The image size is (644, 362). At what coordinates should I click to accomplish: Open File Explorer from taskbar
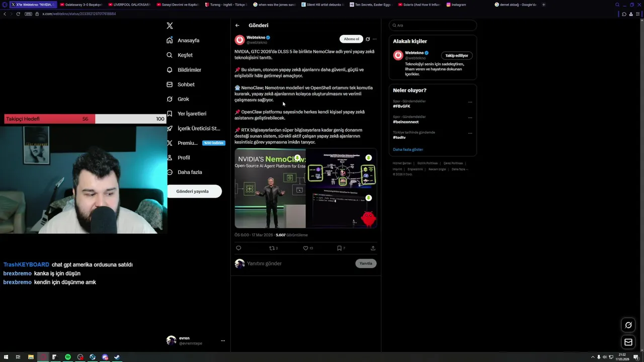click(31, 357)
